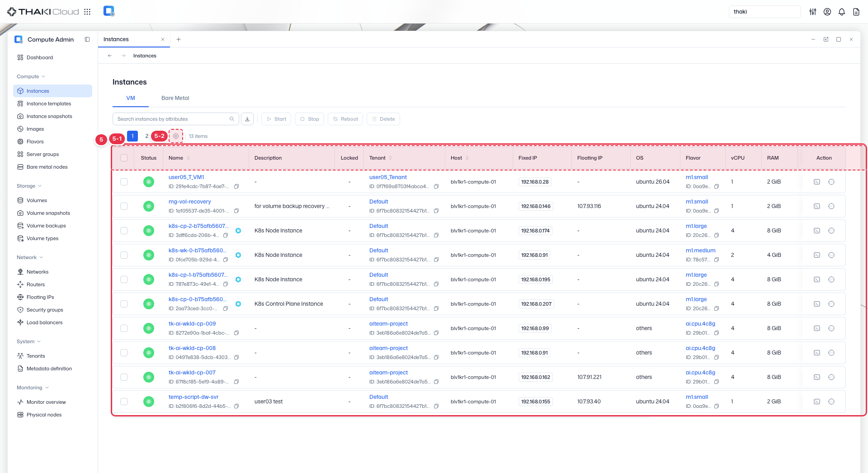Check the user05_T_VM1 row checkbox
868x473 pixels.
click(x=124, y=182)
